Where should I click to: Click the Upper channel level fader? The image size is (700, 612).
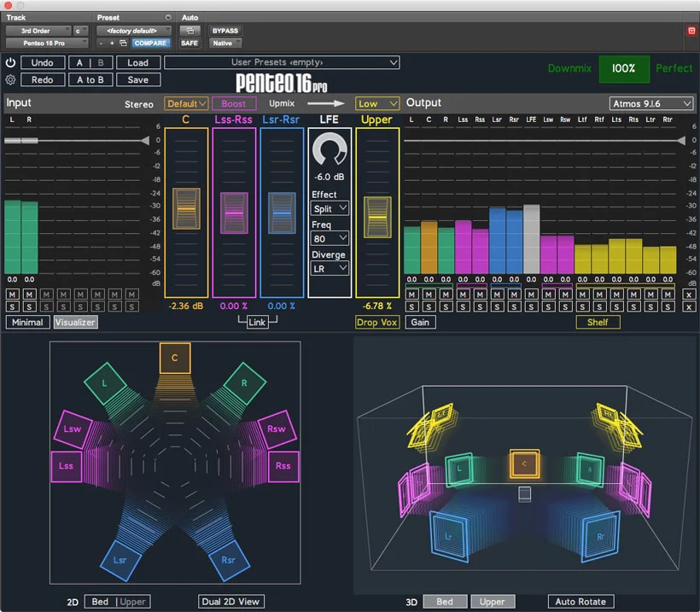click(377, 217)
